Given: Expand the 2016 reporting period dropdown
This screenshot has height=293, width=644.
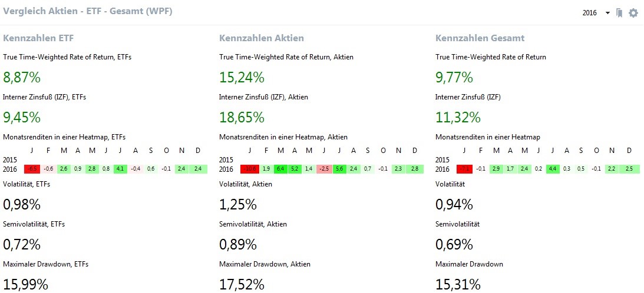Looking at the screenshot, I should [x=607, y=13].
